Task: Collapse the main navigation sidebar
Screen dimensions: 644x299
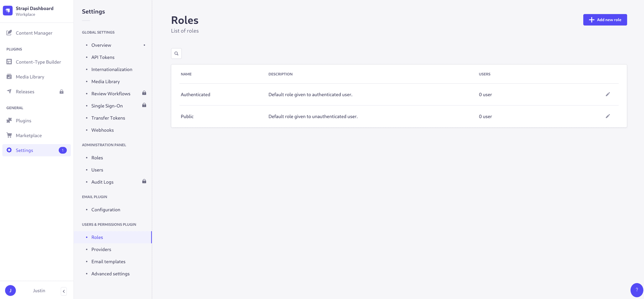Action: (x=64, y=291)
